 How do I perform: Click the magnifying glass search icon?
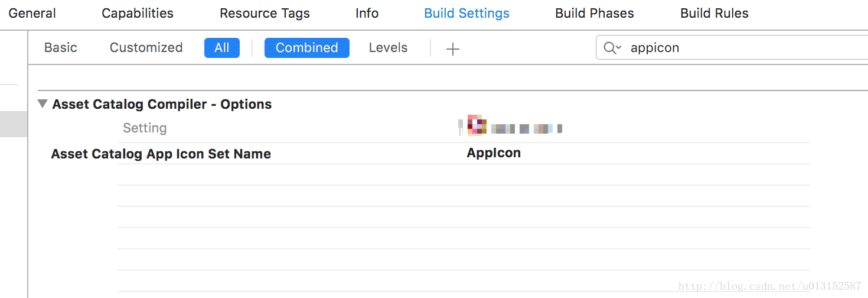click(609, 48)
